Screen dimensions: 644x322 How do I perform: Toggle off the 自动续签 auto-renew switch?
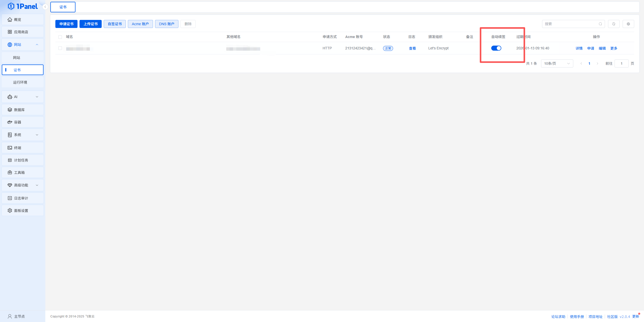(x=496, y=48)
